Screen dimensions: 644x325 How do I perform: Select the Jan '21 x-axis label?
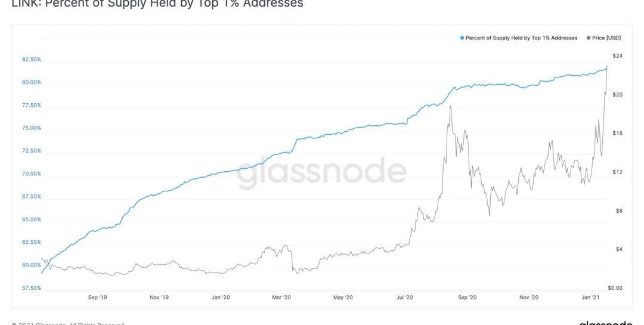590,297
